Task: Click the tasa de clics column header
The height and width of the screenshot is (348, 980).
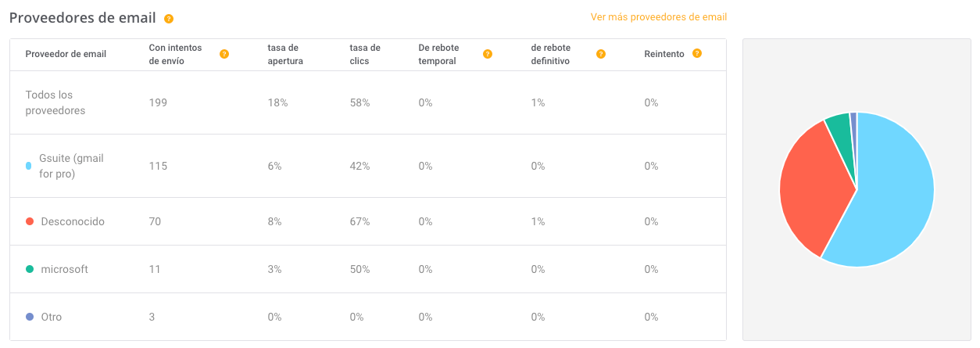Action: click(364, 54)
